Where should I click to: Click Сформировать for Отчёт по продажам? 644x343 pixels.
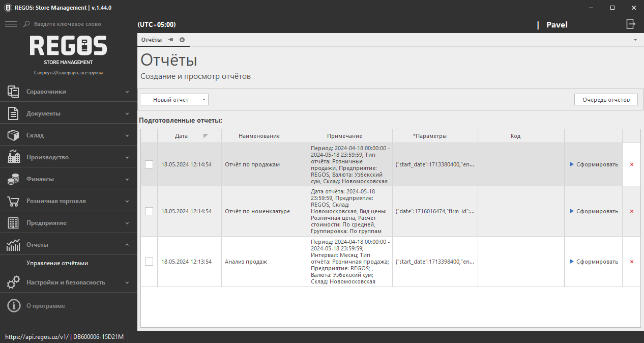[x=594, y=164]
